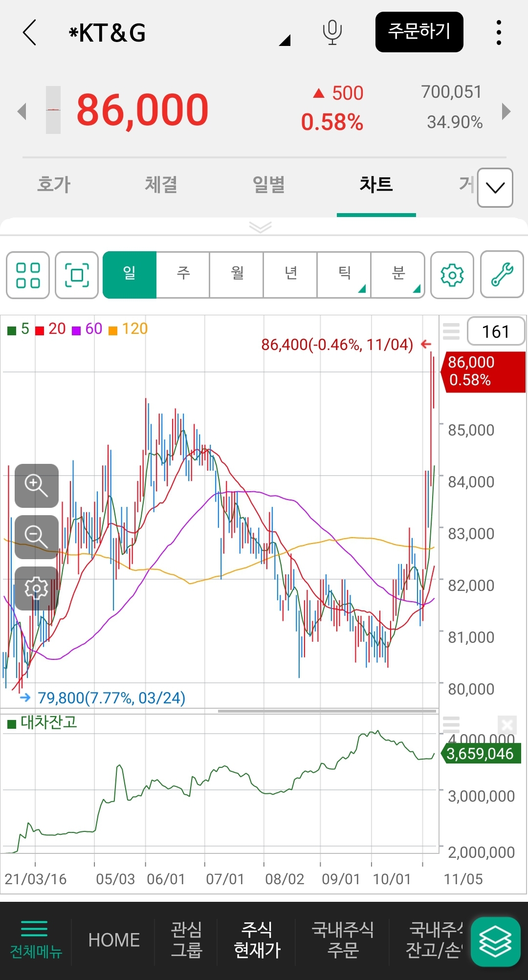Activate the microphone voice search
This screenshot has height=980, width=528.
pos(332,33)
